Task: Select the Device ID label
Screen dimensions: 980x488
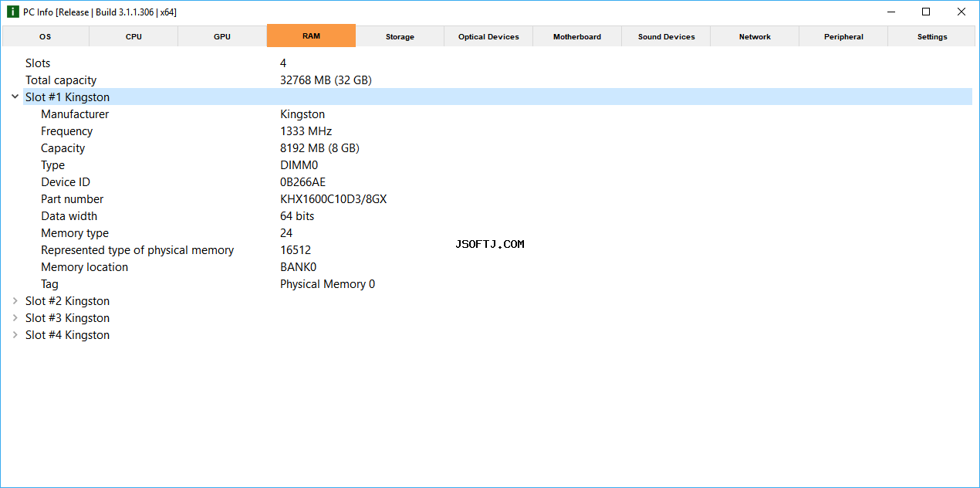Action: pos(66,182)
